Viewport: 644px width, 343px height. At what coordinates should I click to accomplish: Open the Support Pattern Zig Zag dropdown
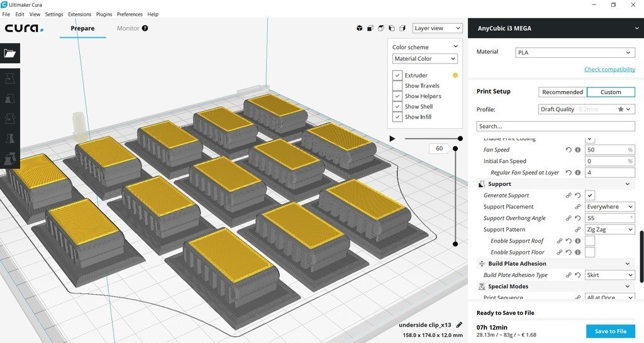(609, 230)
